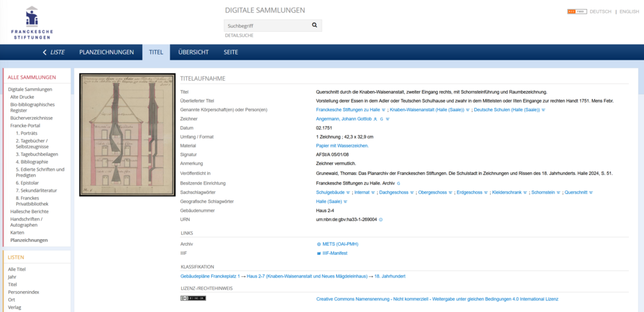This screenshot has width=644, height=312.
Task: Open Deutsche Schulen (Halle (Saale)) link
Action: (x=507, y=110)
